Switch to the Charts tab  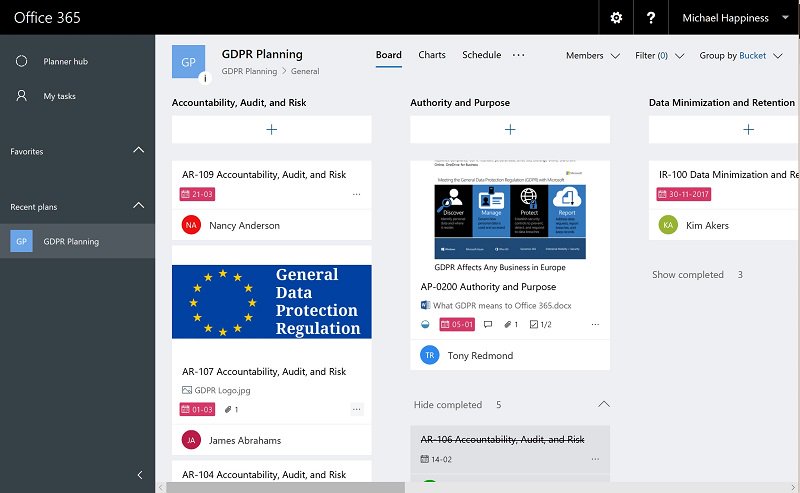[432, 55]
